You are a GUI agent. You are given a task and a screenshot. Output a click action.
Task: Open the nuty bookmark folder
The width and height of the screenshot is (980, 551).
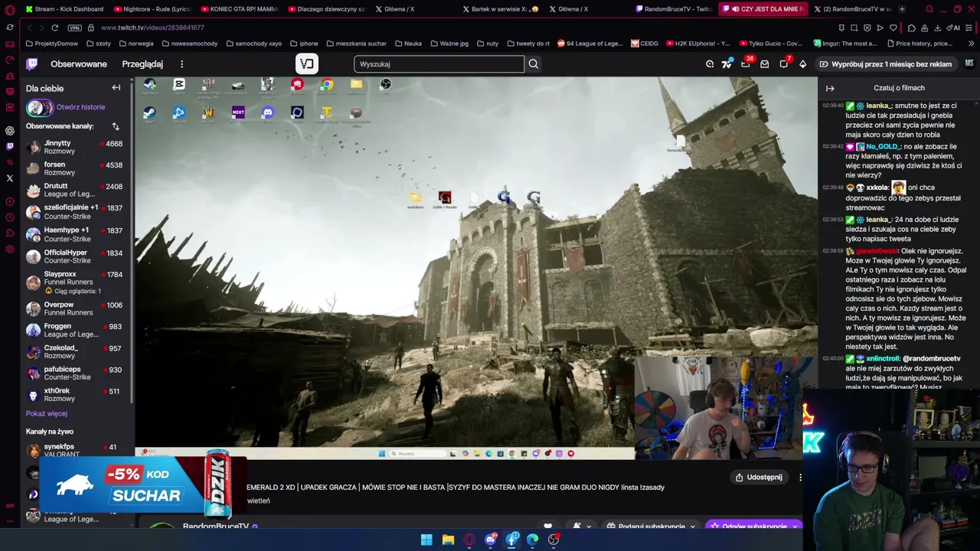pos(487,44)
